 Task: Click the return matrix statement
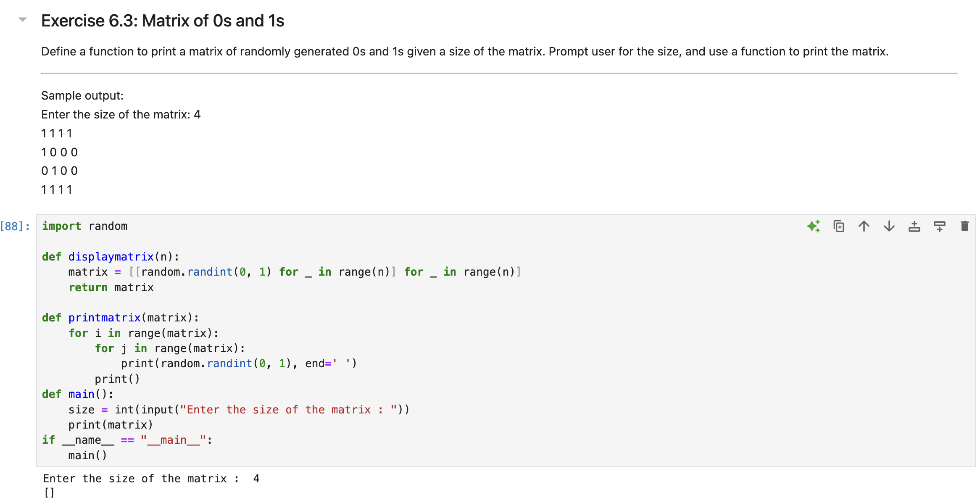[111, 287]
